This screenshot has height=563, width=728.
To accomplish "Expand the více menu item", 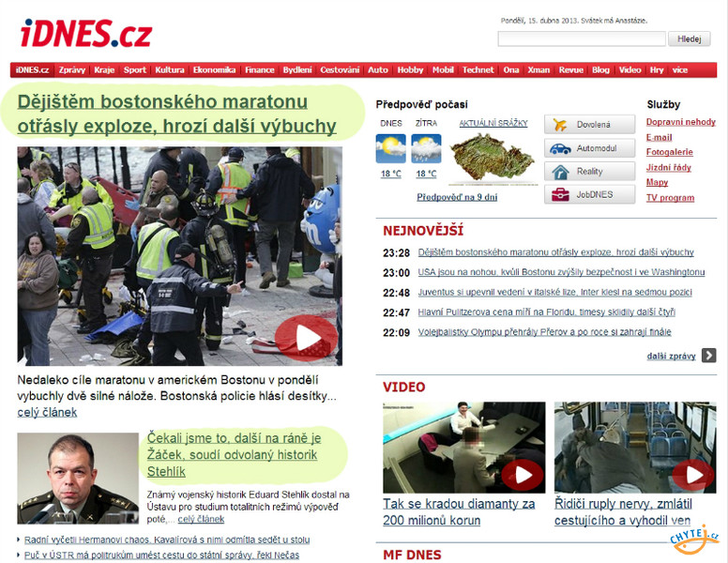I will coord(680,70).
